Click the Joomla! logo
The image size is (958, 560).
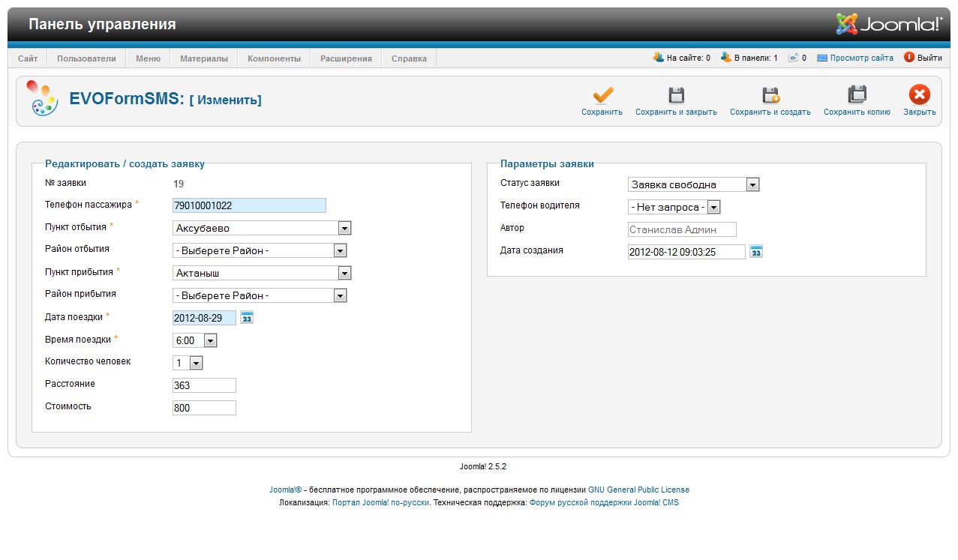pos(888,24)
